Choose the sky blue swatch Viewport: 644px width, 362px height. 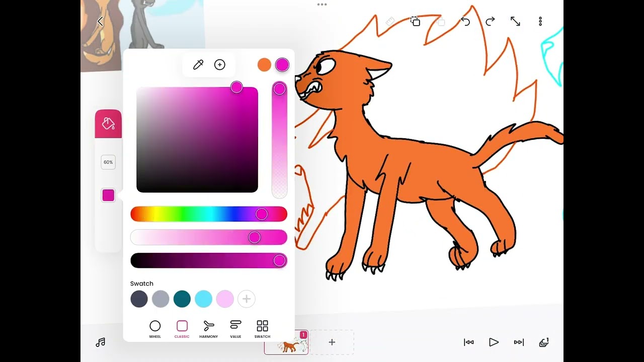[204, 299]
